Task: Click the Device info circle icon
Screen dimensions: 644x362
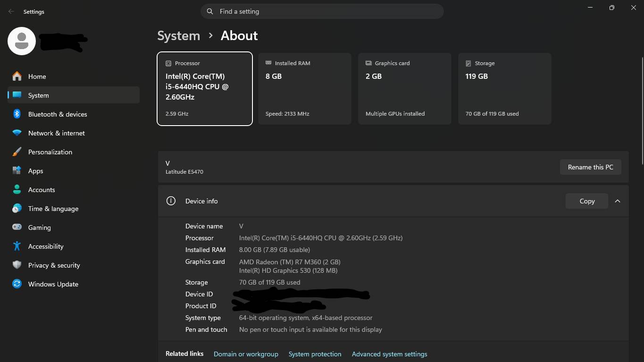Action: [171, 201]
